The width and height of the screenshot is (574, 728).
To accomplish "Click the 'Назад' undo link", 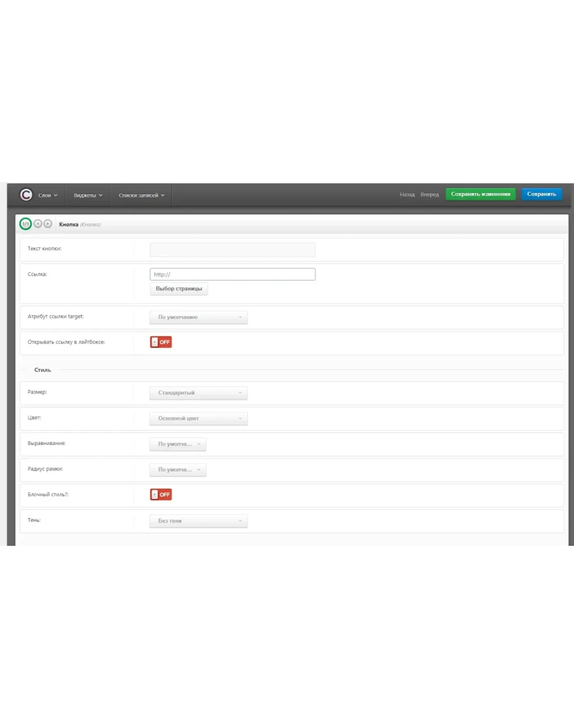I will [x=407, y=195].
